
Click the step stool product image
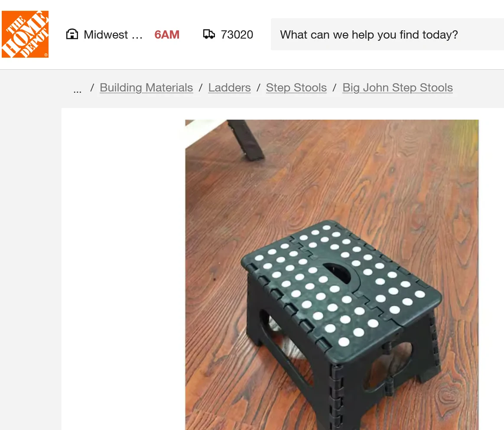(332, 275)
